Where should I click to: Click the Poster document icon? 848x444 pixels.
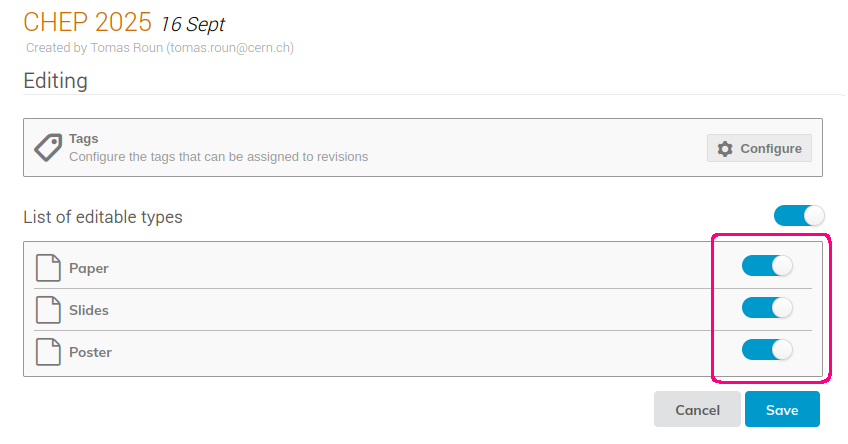pos(48,352)
